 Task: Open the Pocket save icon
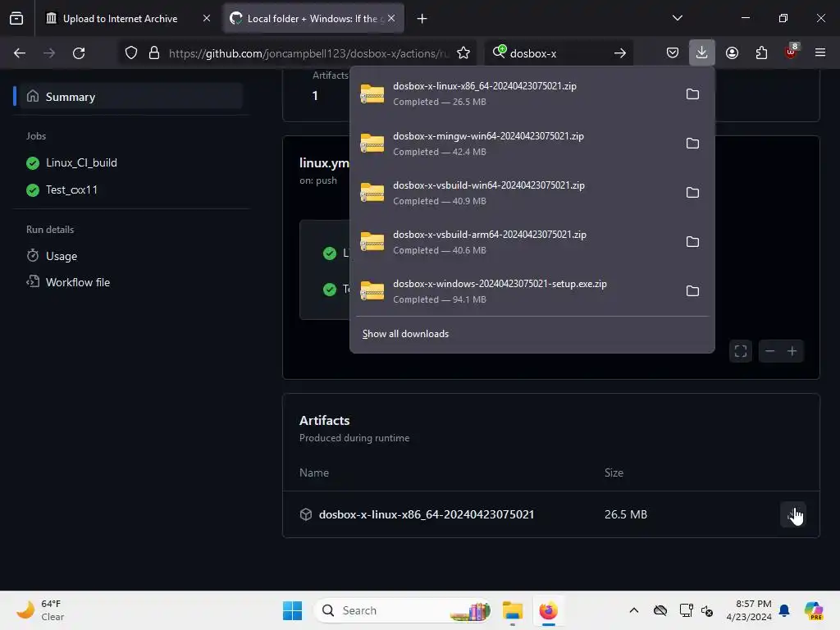[673, 52]
